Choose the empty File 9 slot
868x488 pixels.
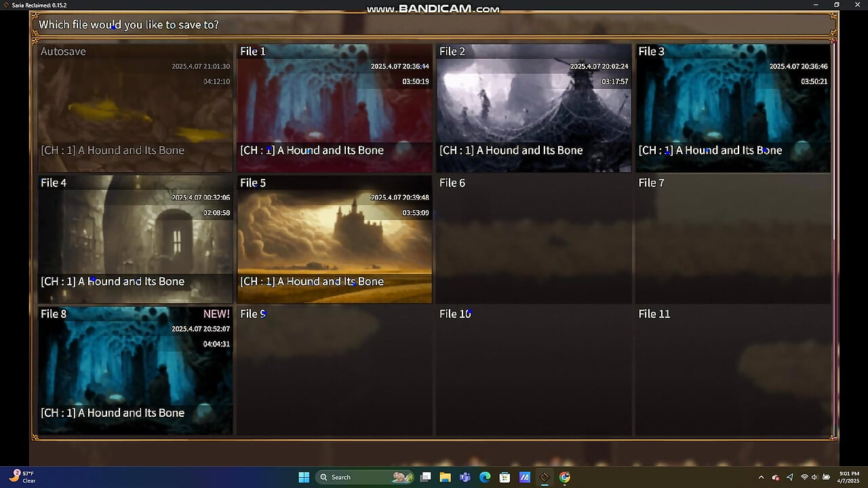click(x=334, y=371)
